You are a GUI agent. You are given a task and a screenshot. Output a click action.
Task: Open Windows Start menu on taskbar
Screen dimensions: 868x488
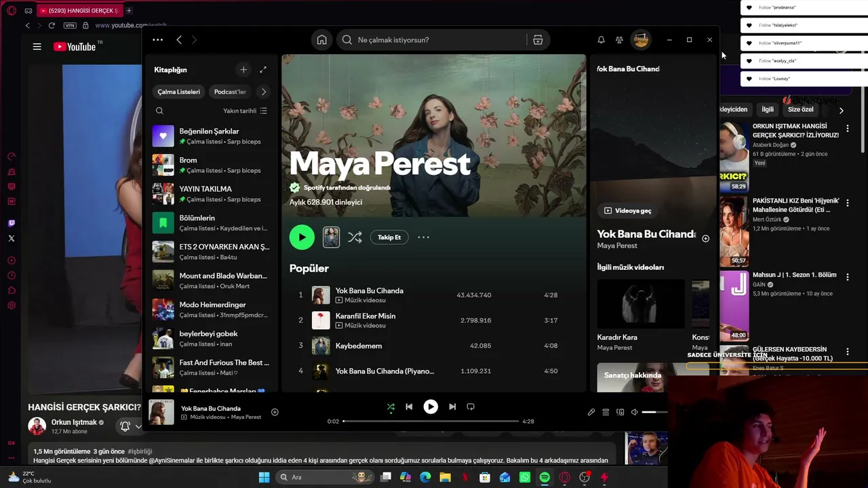pos(264,477)
